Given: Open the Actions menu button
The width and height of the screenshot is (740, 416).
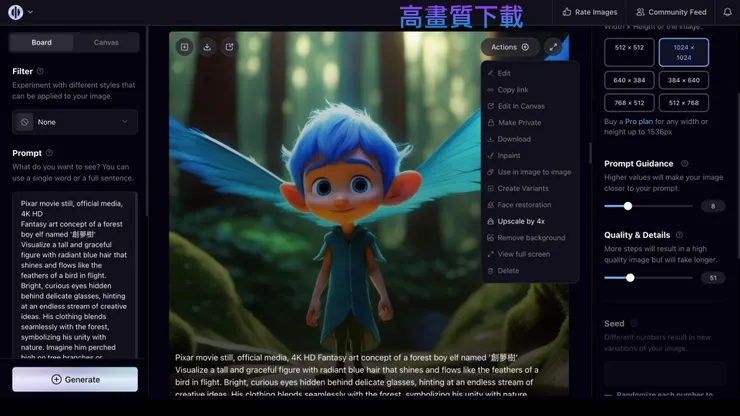Looking at the screenshot, I should coord(510,47).
